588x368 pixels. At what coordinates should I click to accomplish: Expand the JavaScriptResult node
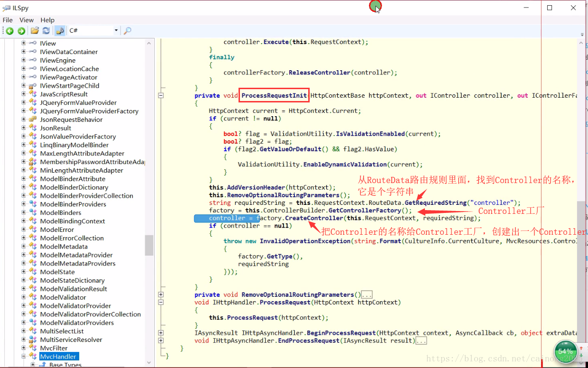24,94
